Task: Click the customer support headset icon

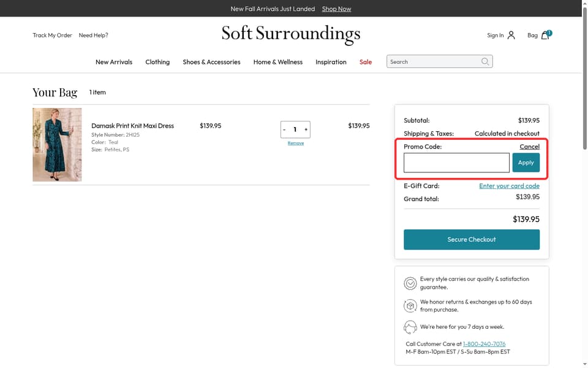Action: [410, 327]
